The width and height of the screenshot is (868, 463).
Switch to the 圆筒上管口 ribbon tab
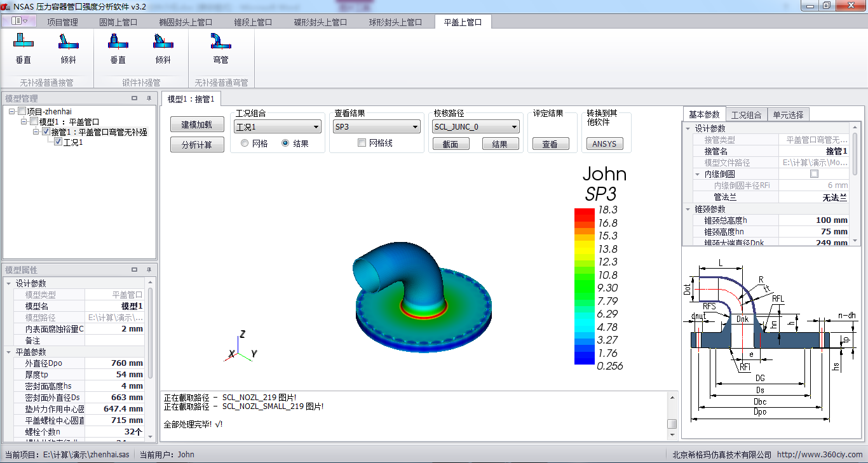pyautogui.click(x=118, y=22)
